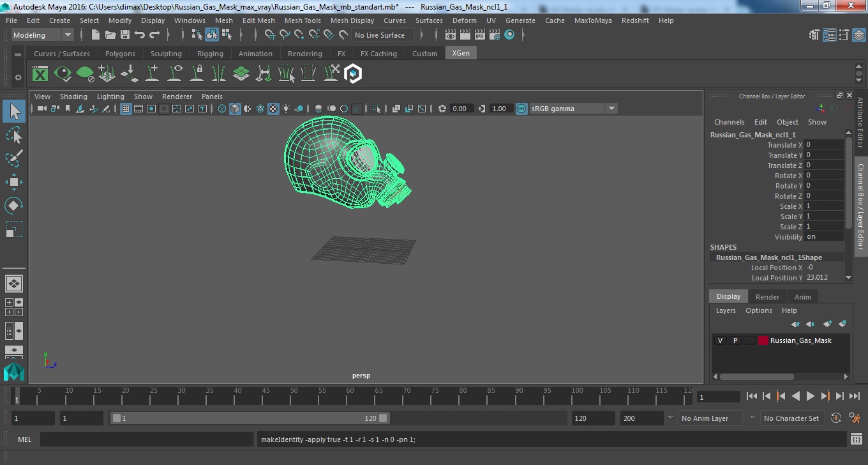Toggle wireframe cube icon in viewport toolbar
This screenshot has height=465, width=868.
click(222, 109)
